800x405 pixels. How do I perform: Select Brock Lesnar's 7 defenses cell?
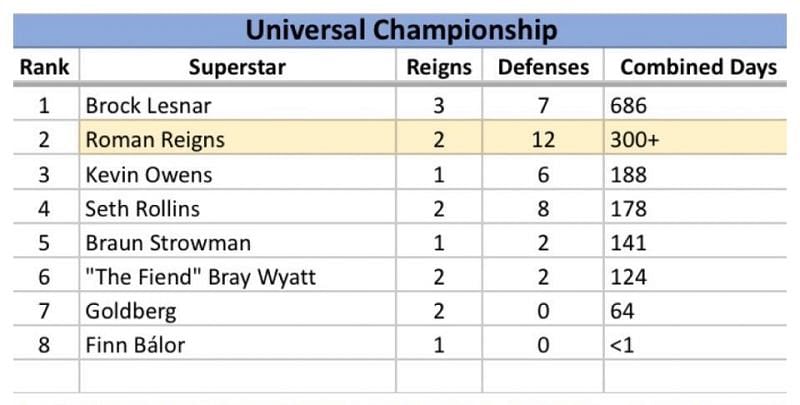coord(543,105)
